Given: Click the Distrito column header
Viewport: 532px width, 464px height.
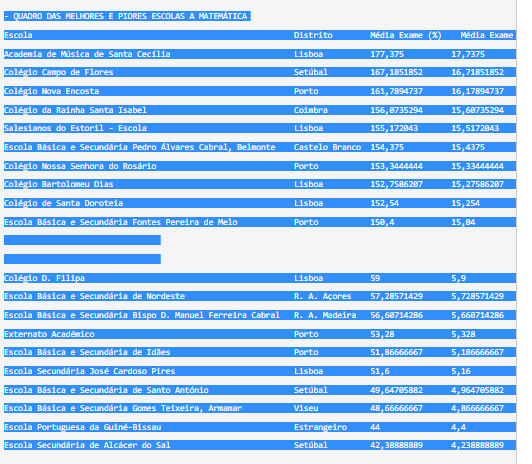Looking at the screenshot, I should pos(313,35).
